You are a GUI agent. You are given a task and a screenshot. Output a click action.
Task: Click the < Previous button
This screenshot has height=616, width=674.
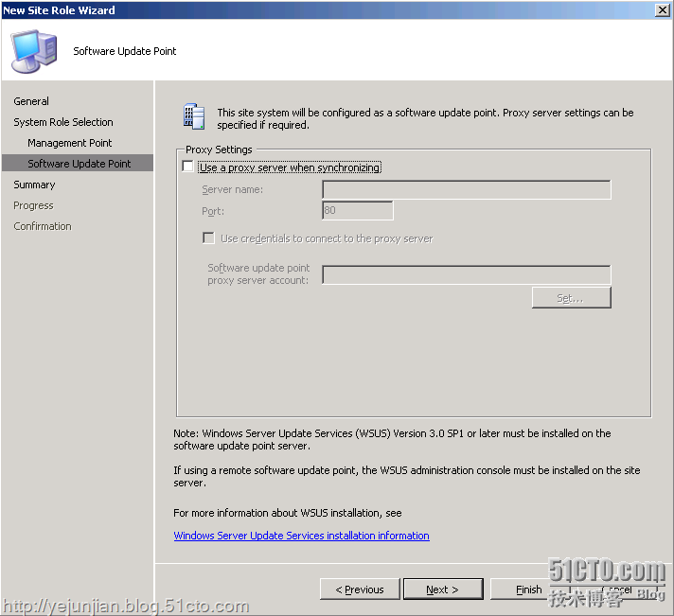tap(360, 590)
